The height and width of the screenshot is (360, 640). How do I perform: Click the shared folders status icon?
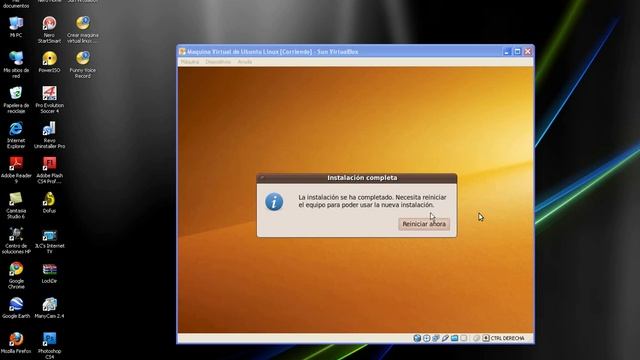coord(454,338)
